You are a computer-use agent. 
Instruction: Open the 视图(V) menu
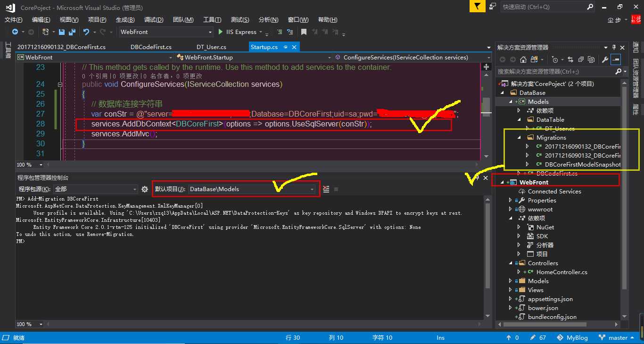(x=69, y=19)
